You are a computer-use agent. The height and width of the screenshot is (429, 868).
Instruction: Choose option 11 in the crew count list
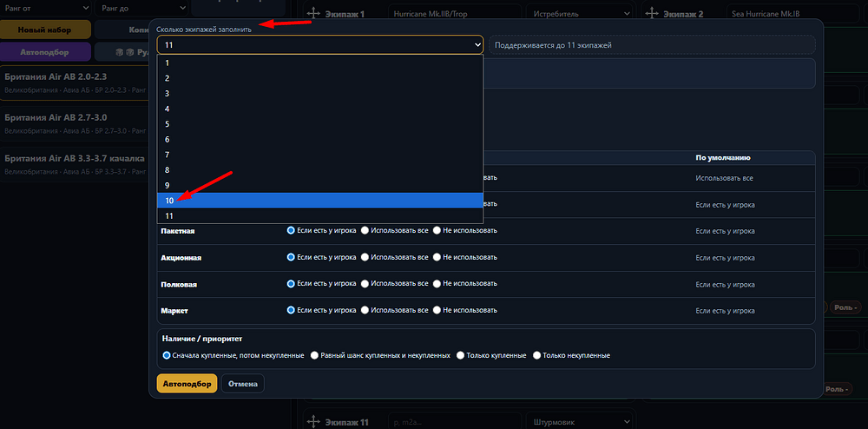(x=320, y=216)
